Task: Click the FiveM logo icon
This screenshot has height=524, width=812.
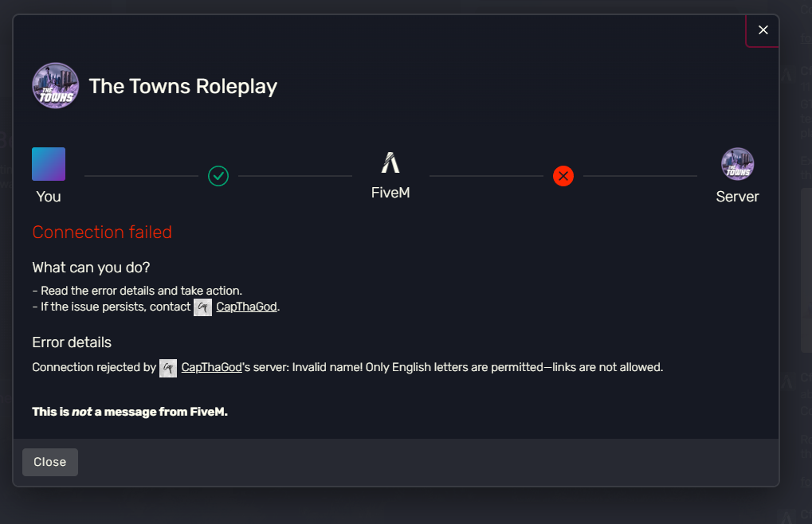Action: click(390, 162)
